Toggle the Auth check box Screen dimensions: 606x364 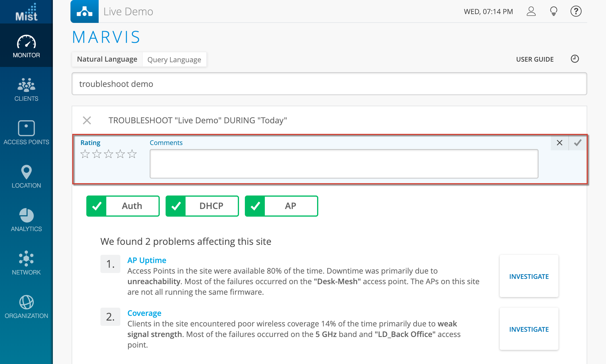[97, 206]
